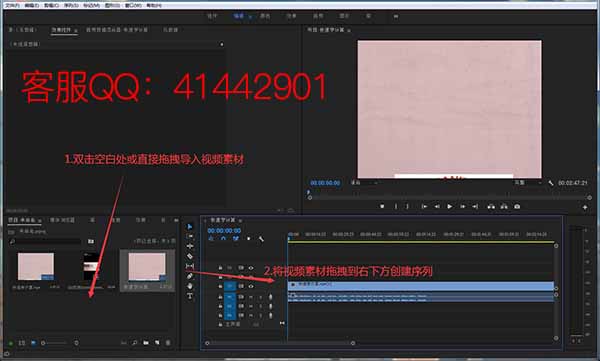Screen dimensions: 600x361
Task: Click the Play button in Program monitor
Action: click(450, 206)
